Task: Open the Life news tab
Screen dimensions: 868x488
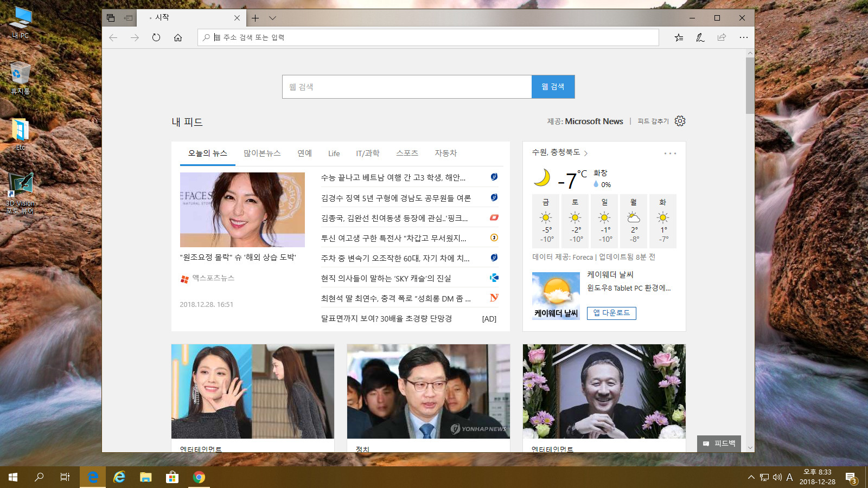Action: [x=334, y=153]
